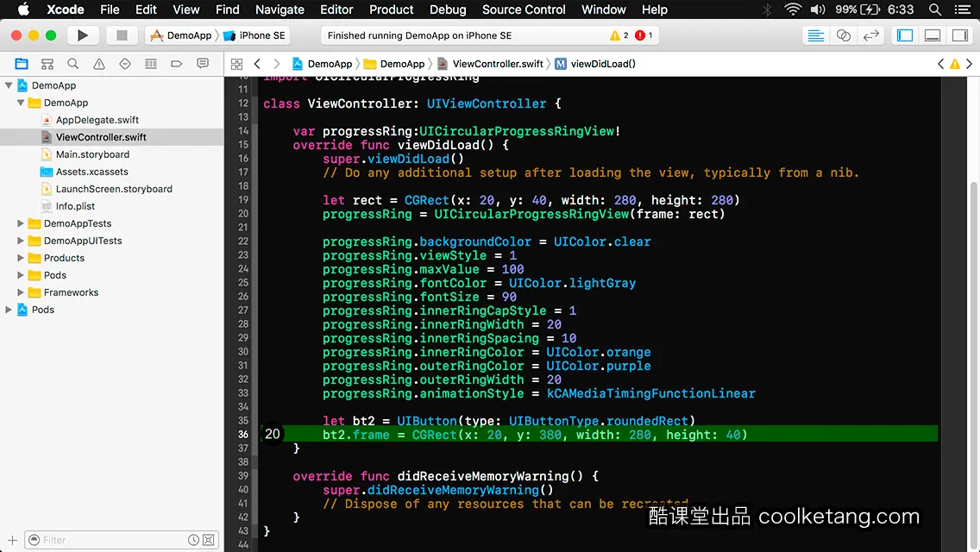Screen dimensions: 980x552
Task: Expand the Products folder
Action: tap(21, 258)
